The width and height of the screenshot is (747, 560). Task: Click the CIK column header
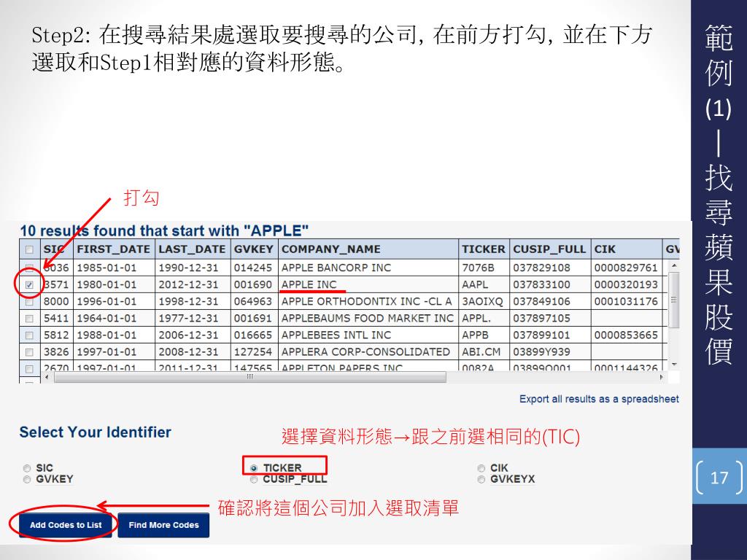(626, 249)
